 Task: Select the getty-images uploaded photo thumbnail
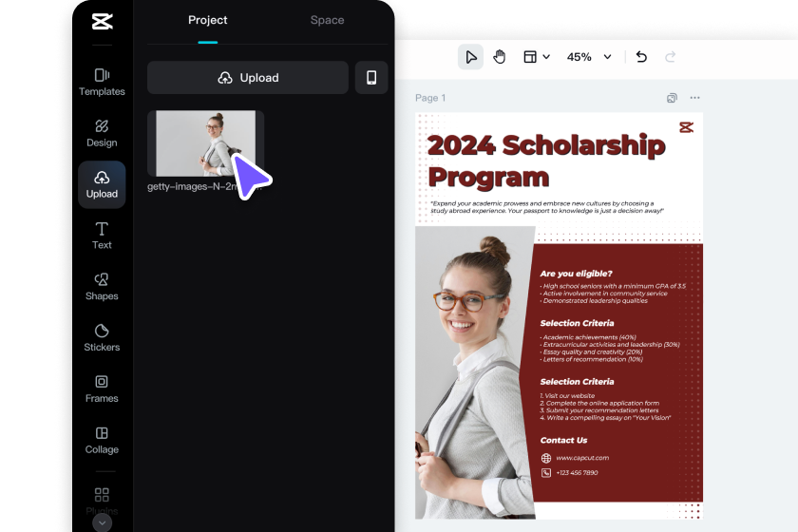(x=205, y=143)
